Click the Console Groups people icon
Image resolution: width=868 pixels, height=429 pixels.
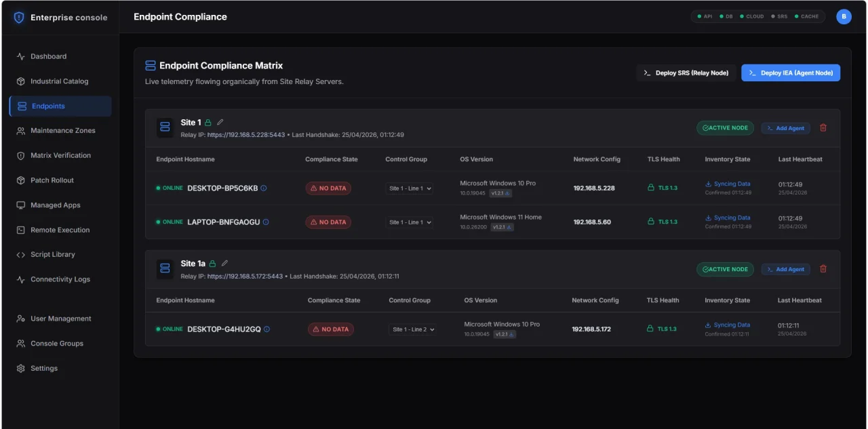pos(20,344)
